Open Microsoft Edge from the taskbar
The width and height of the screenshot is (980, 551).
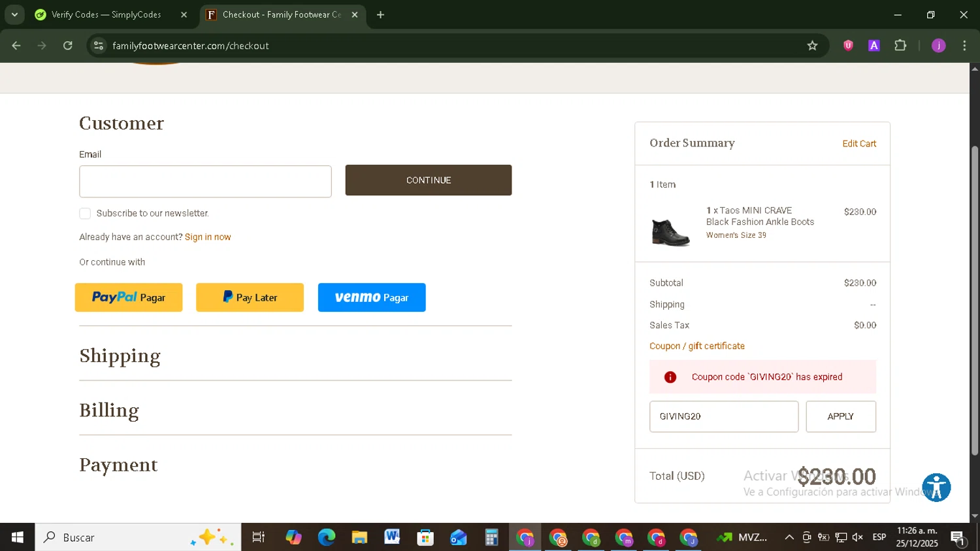click(x=326, y=537)
